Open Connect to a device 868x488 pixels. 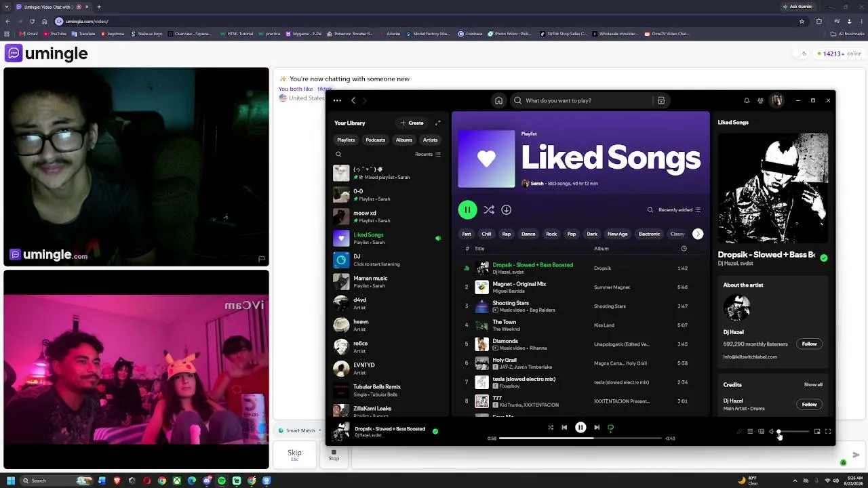coord(761,432)
